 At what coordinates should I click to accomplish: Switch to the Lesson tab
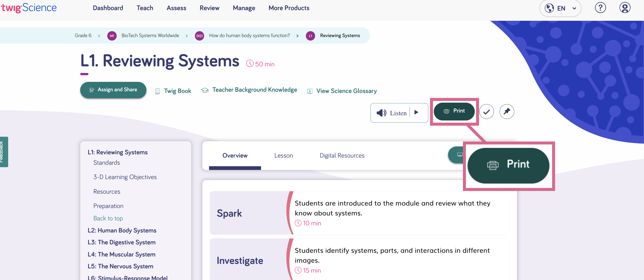283,155
